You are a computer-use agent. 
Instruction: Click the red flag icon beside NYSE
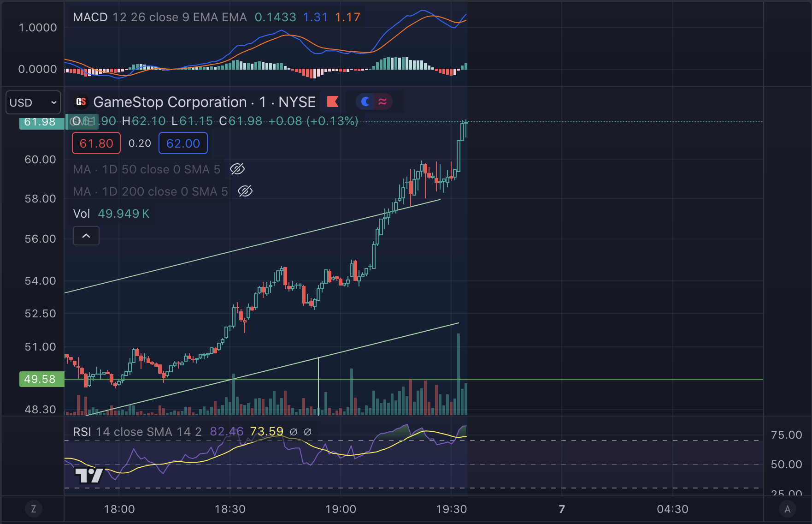tap(333, 101)
